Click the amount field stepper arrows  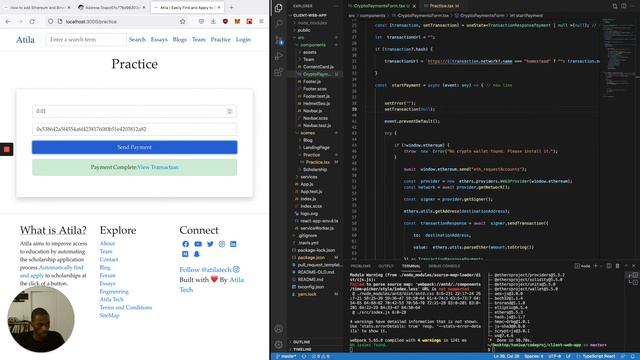click(229, 111)
